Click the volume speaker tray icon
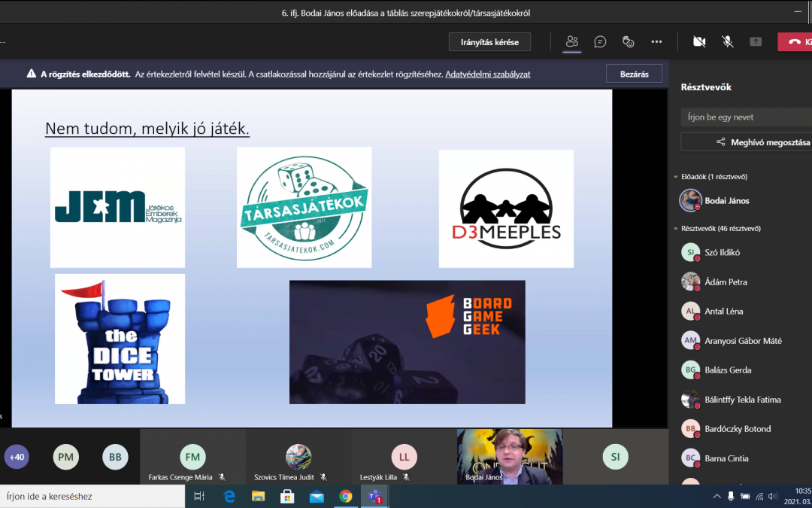The image size is (812, 508). (774, 497)
